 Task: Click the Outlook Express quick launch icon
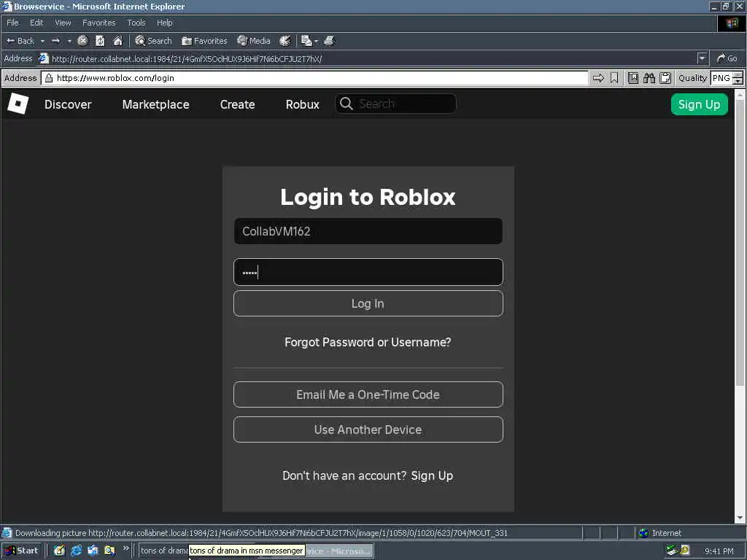click(x=93, y=551)
